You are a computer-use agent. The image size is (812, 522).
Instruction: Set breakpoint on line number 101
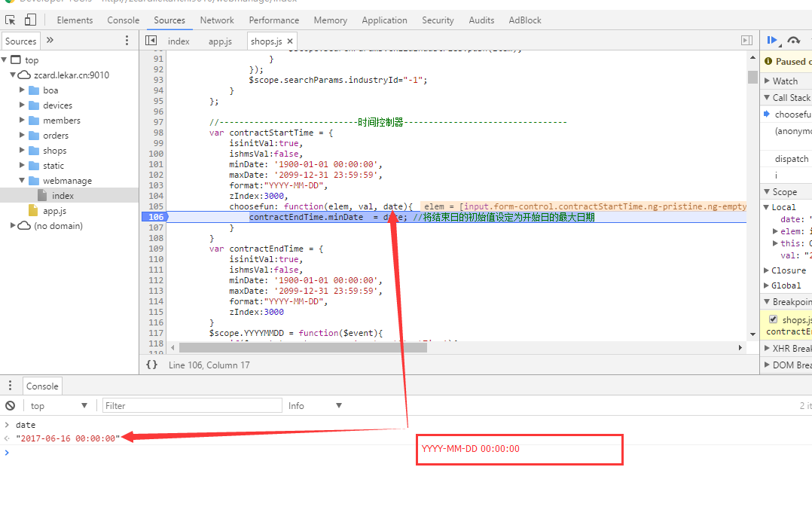tap(156, 164)
